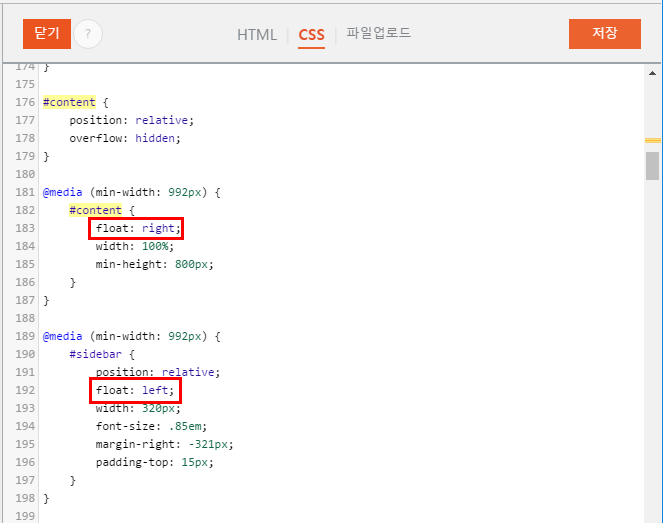Click line number 184 in gutter
The image size is (663, 523).
pos(25,246)
